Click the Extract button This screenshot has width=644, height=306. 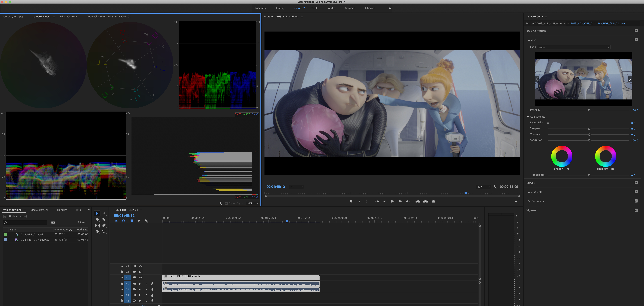425,201
